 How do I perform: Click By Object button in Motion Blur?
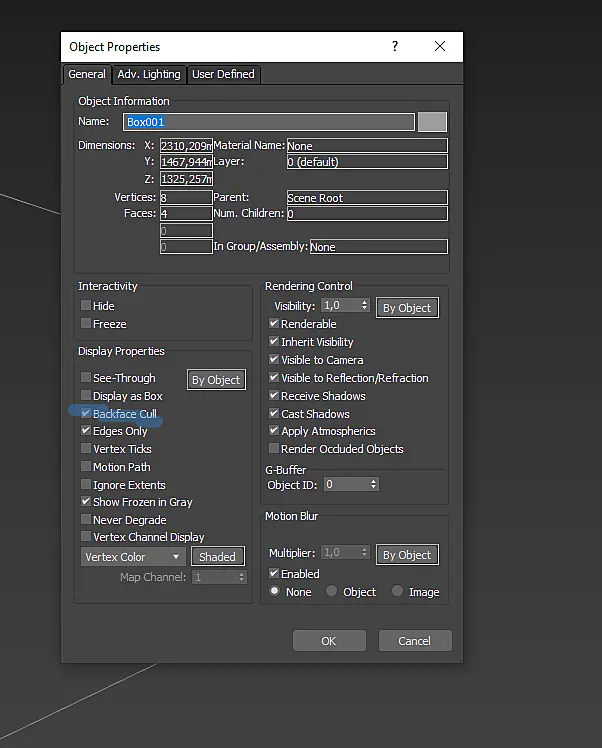coord(407,555)
